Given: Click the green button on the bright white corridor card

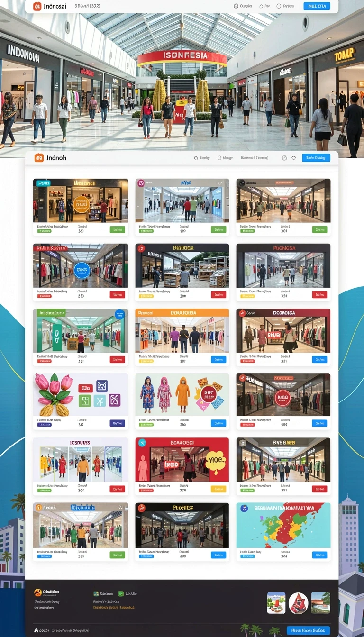Looking at the screenshot, I should point(218,229).
